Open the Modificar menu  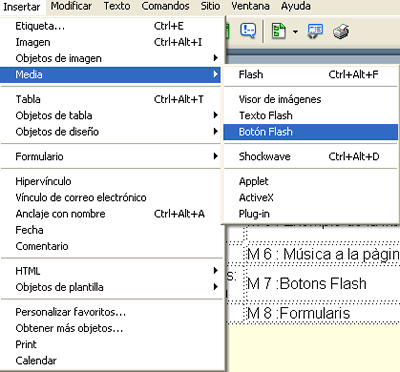click(71, 6)
